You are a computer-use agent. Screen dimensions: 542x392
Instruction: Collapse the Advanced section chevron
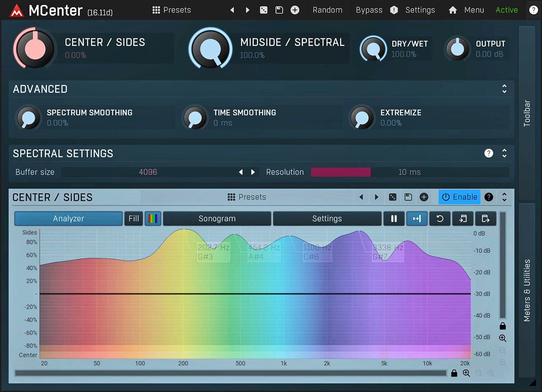tap(505, 89)
